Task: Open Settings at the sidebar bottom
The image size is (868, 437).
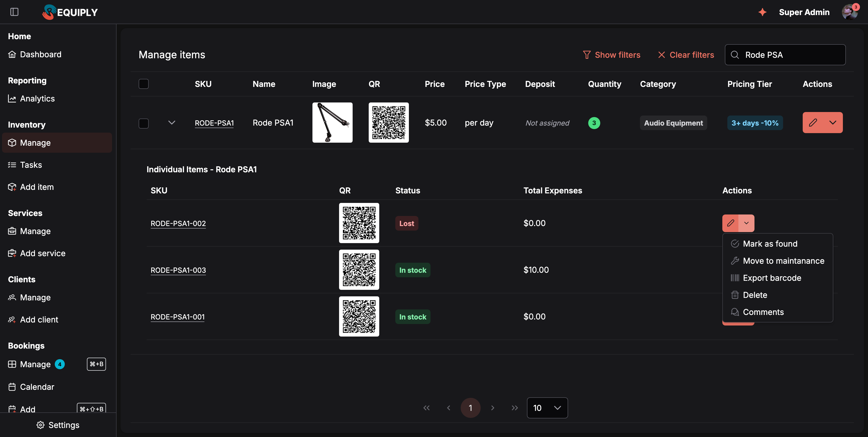Action: 58,425
